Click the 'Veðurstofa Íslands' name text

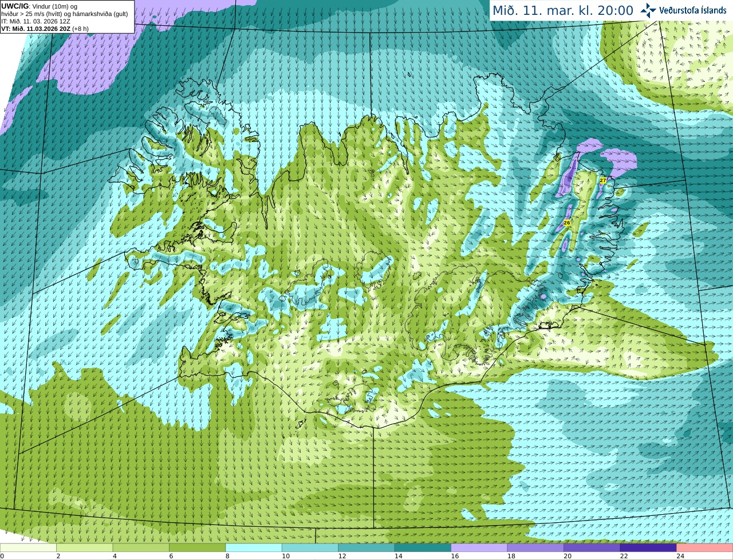[x=693, y=10]
